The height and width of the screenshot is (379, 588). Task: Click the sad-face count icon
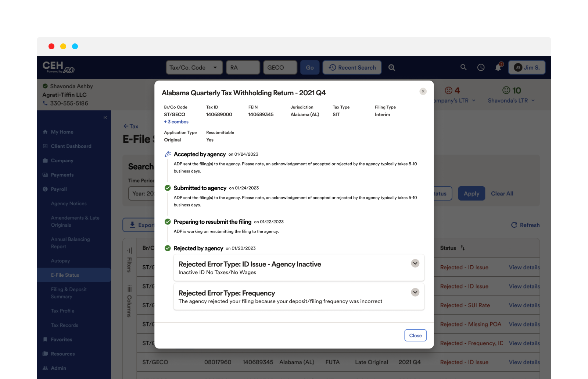coord(449,91)
